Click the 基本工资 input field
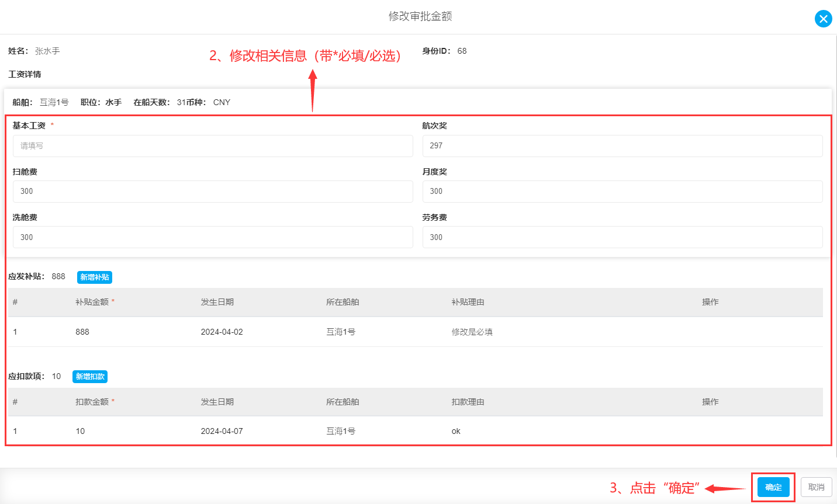Image resolution: width=837 pixels, height=504 pixels. point(213,146)
